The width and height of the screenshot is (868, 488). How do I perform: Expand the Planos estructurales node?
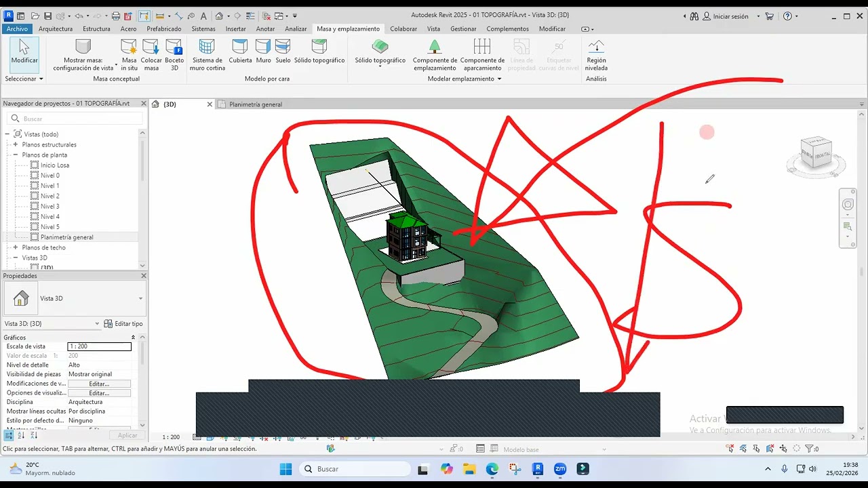15,144
